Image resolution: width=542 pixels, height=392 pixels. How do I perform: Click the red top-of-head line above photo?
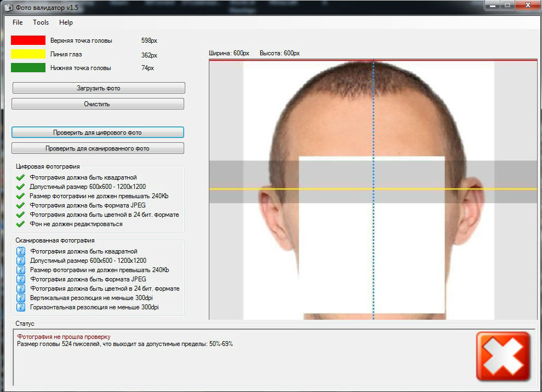(x=373, y=60)
